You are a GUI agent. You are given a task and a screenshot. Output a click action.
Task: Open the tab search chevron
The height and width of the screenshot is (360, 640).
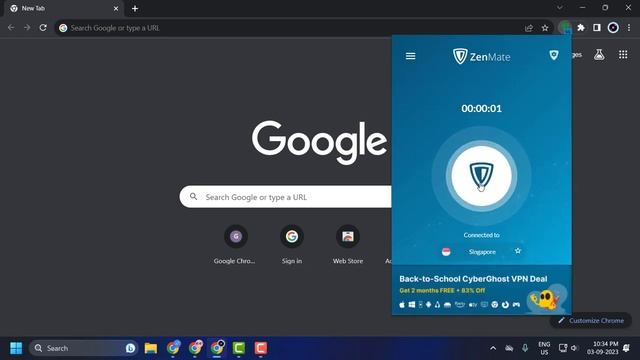coord(560,8)
